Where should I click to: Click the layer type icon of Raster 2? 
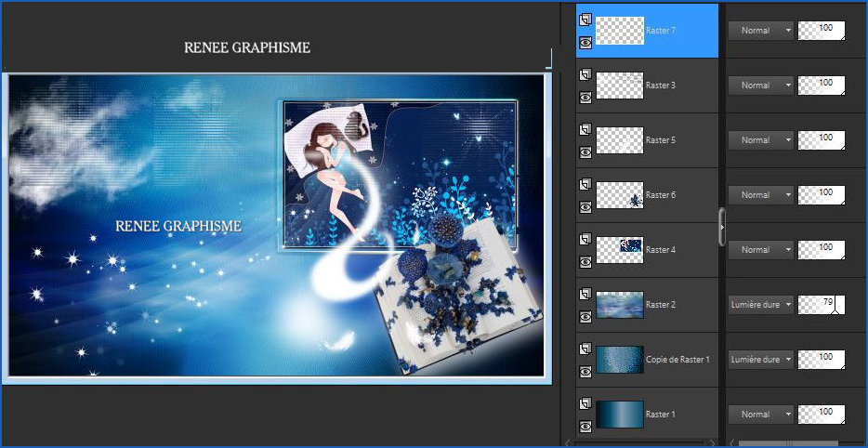click(585, 294)
